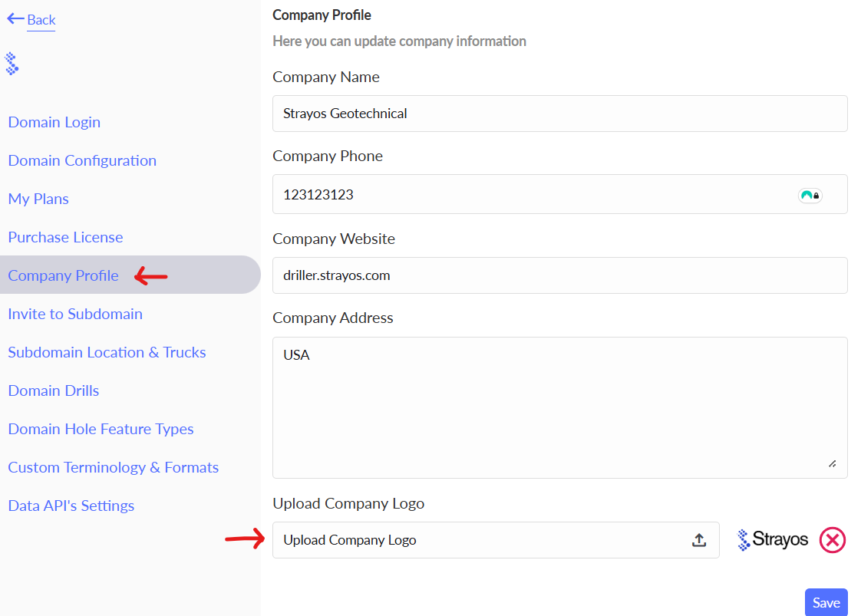Go to Subdomain Location & Trucks
Image resolution: width=861 pixels, height=616 pixels.
107,352
